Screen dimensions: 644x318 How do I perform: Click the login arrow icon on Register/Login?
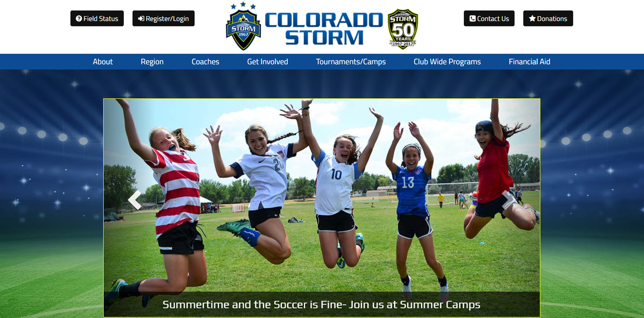141,19
